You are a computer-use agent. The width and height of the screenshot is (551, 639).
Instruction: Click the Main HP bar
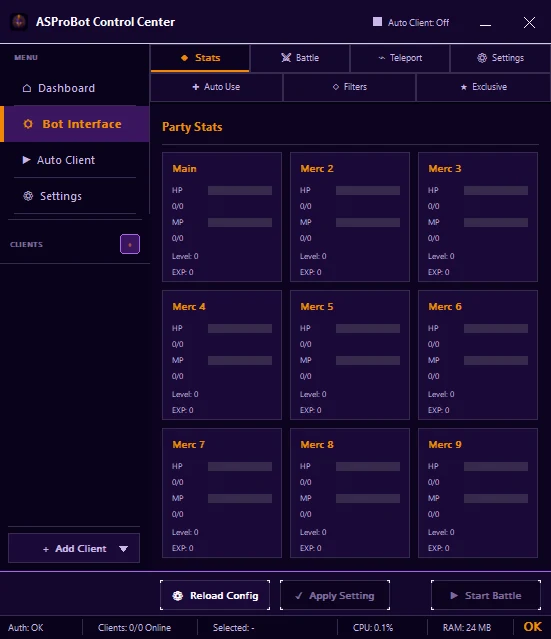(240, 190)
